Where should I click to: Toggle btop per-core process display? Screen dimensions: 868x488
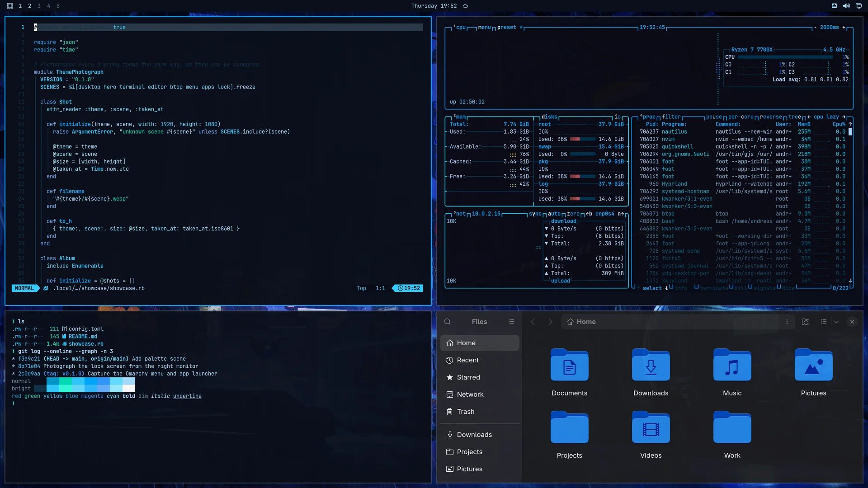(x=741, y=117)
